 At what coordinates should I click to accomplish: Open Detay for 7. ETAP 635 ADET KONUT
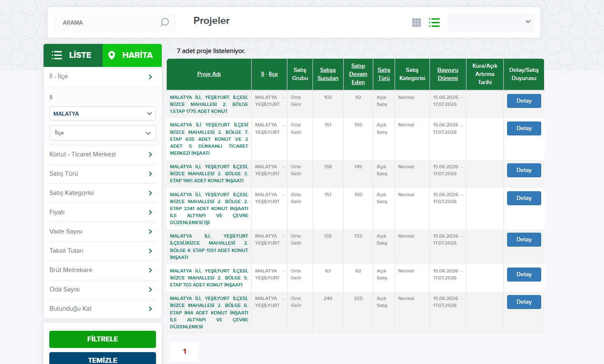click(524, 128)
